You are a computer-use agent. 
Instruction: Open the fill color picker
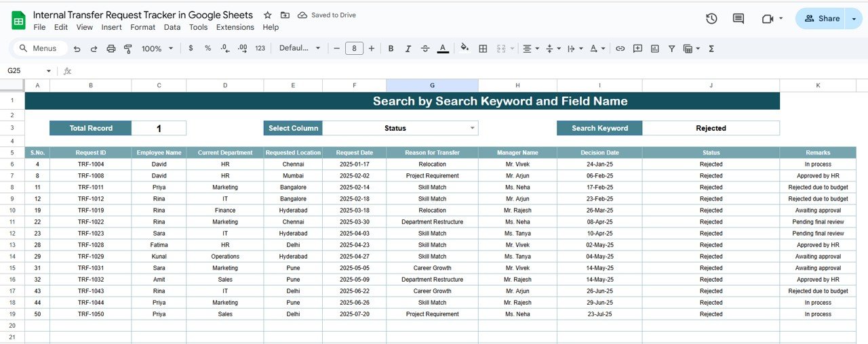tap(465, 49)
